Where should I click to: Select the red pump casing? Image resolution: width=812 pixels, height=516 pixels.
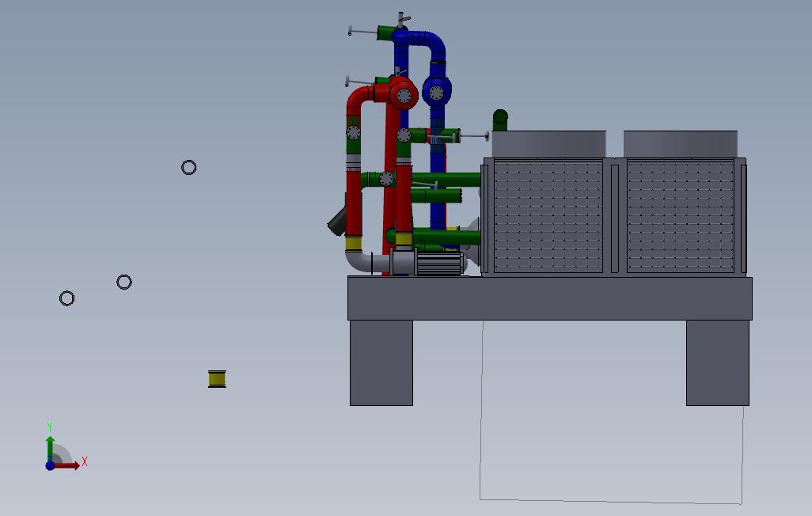pyautogui.click(x=403, y=94)
